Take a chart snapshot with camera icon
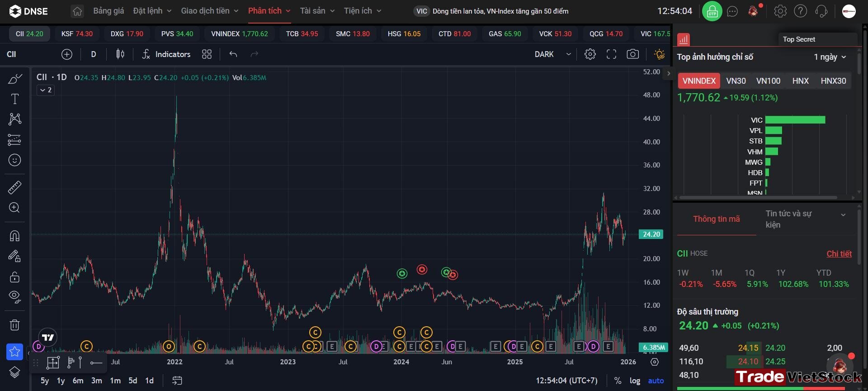Viewport: 868px width, 391px height. pos(632,54)
